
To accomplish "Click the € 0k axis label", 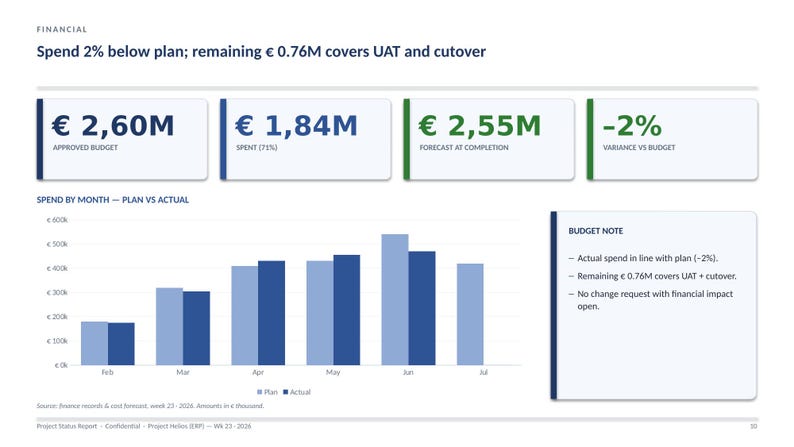I will (61, 365).
